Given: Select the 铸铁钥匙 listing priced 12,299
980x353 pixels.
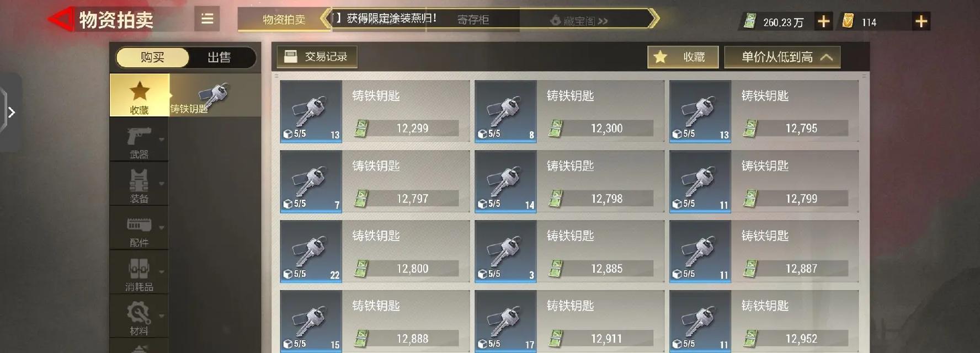Looking at the screenshot, I should [x=375, y=111].
